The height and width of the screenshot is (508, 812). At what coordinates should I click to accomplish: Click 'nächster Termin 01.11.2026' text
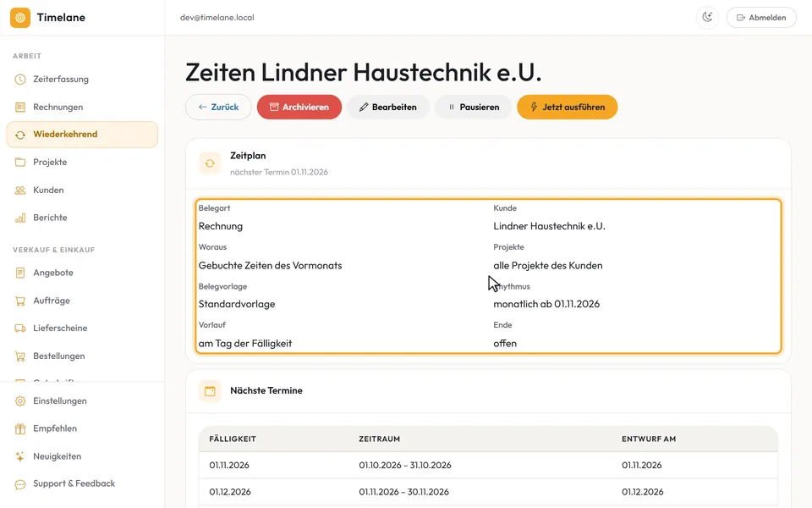click(279, 172)
